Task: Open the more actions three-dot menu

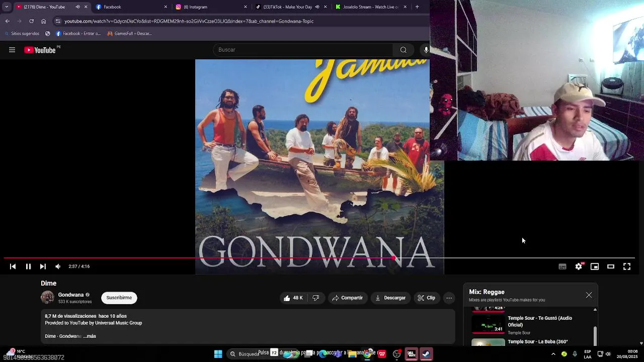Action: click(x=449, y=298)
